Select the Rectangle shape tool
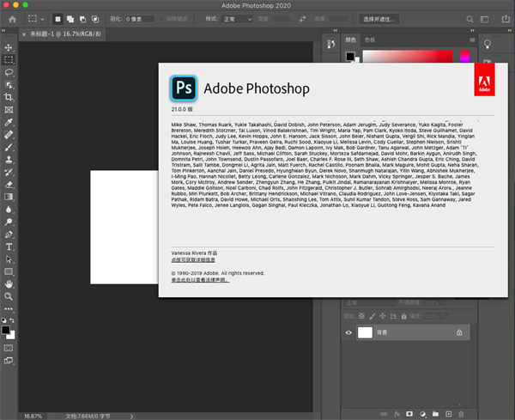515x420 pixels. 9,271
